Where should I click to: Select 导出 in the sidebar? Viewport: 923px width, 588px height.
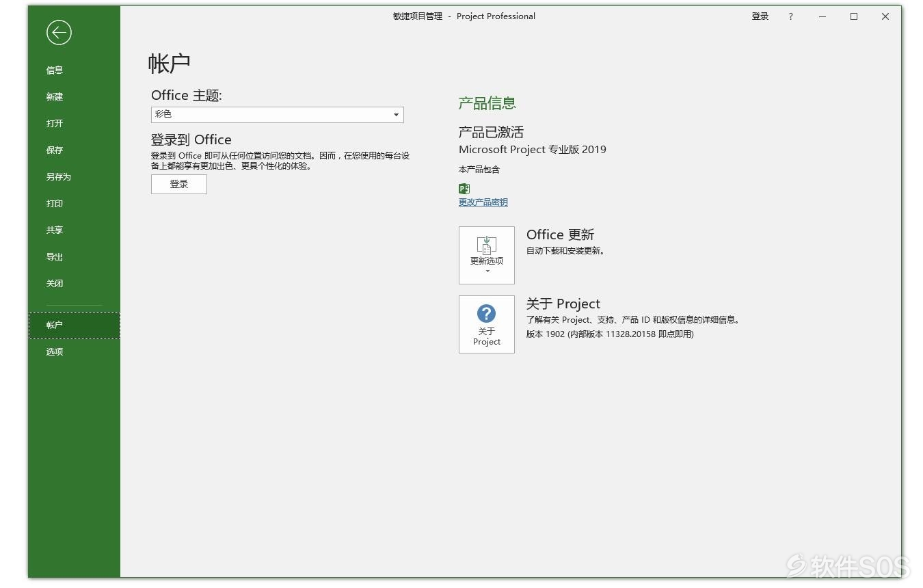74,256
